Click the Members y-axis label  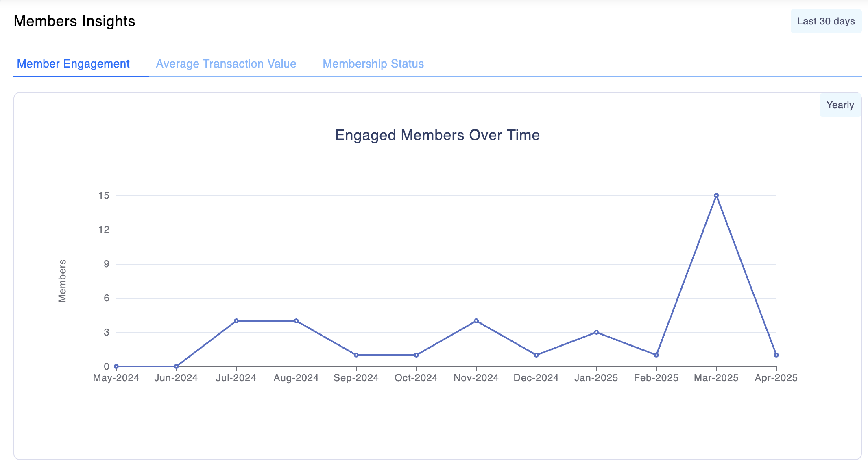62,281
